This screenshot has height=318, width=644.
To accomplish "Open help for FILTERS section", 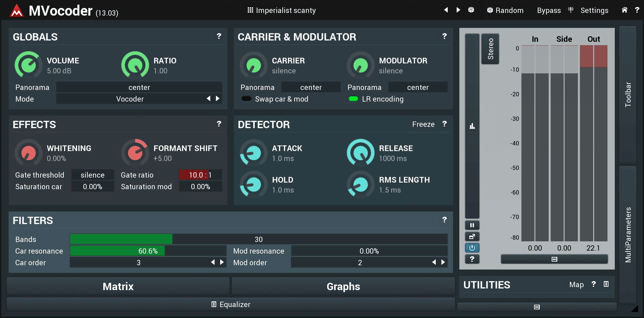I will 444,220.
